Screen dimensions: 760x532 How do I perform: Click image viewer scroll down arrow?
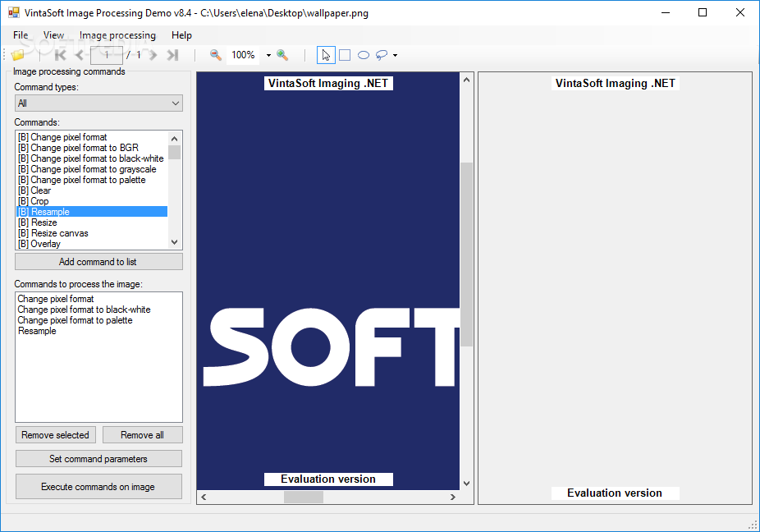pos(466,484)
